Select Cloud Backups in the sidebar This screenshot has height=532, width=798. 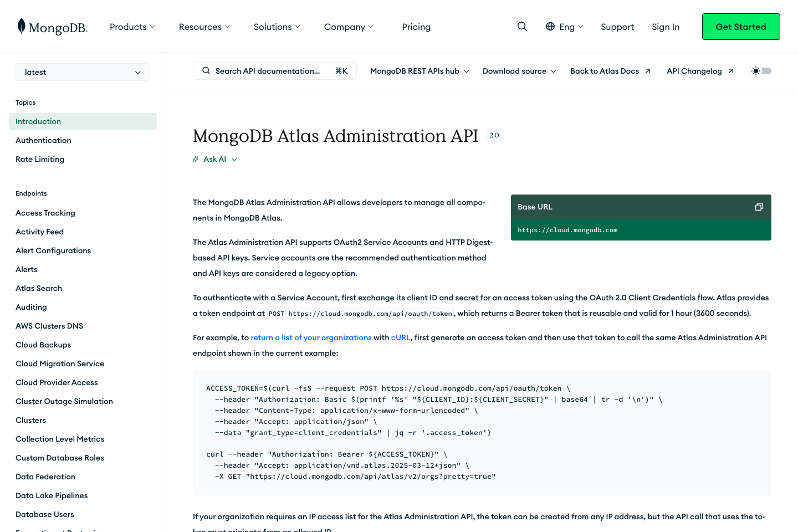pos(43,344)
